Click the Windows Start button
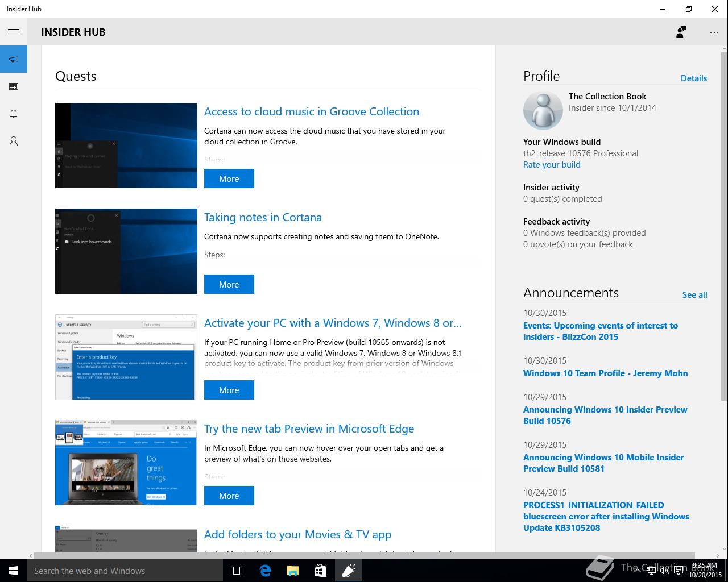The image size is (728, 582). [x=14, y=571]
